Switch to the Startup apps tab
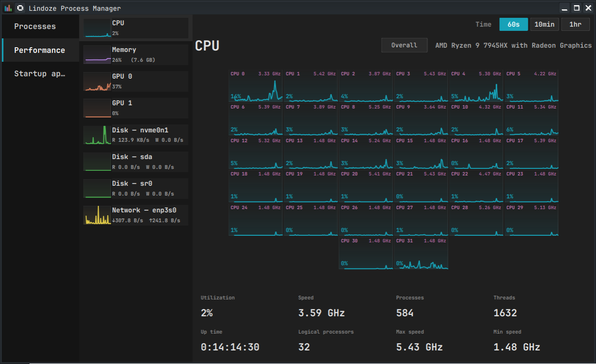Screen dimensions: 596x364 pyautogui.click(x=41, y=73)
